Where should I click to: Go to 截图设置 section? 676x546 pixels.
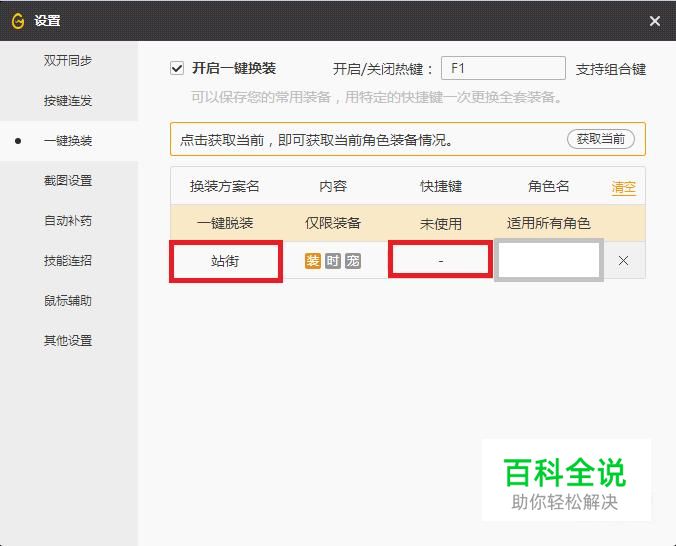pyautogui.click(x=68, y=181)
